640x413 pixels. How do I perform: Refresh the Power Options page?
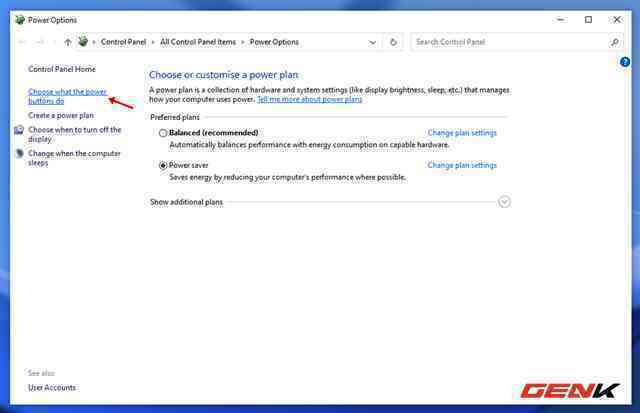pos(393,42)
